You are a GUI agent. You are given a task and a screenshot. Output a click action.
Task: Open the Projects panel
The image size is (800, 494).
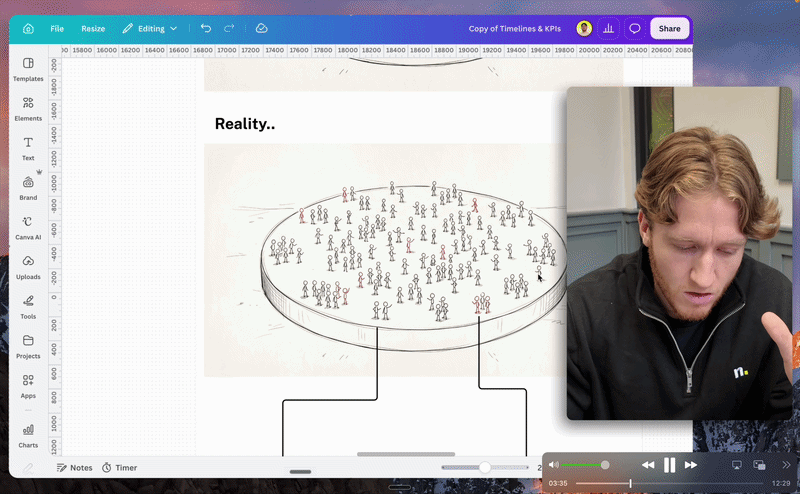point(28,347)
